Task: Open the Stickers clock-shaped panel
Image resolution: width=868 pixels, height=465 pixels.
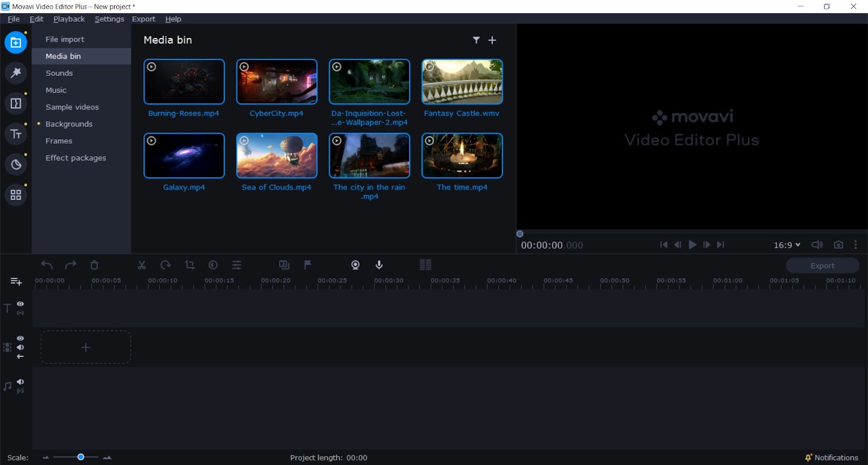Action: [16, 164]
